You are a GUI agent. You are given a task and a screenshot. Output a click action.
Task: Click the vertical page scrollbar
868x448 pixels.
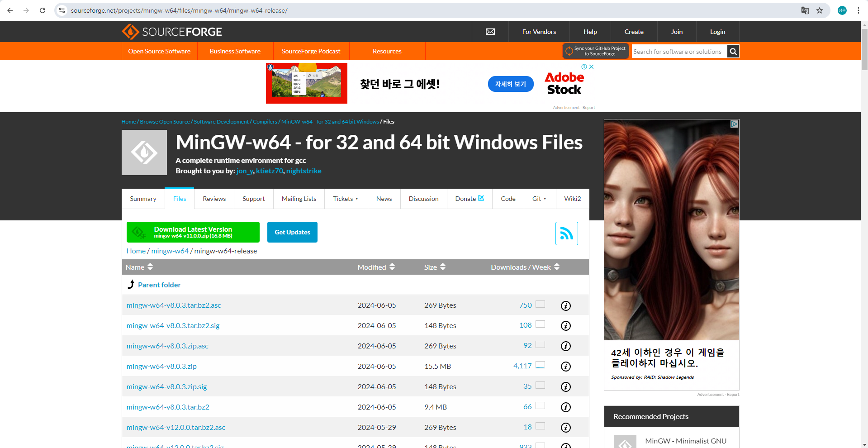pyautogui.click(x=864, y=50)
